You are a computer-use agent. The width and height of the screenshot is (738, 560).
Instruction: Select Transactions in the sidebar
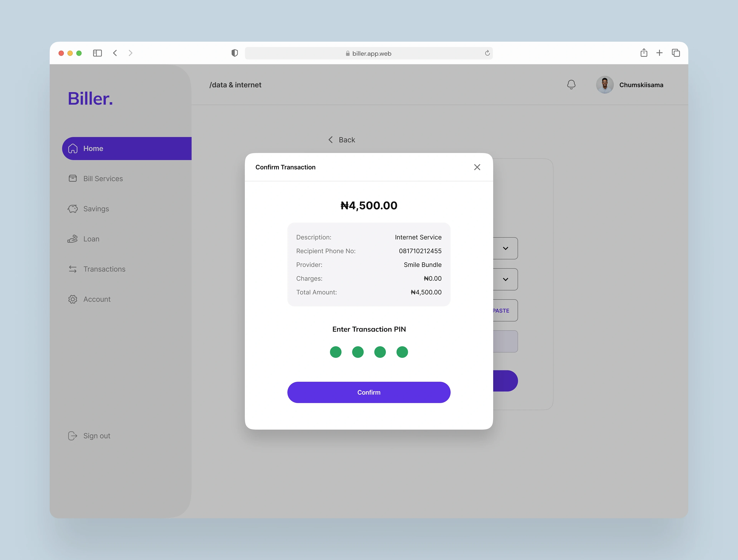pyautogui.click(x=104, y=269)
